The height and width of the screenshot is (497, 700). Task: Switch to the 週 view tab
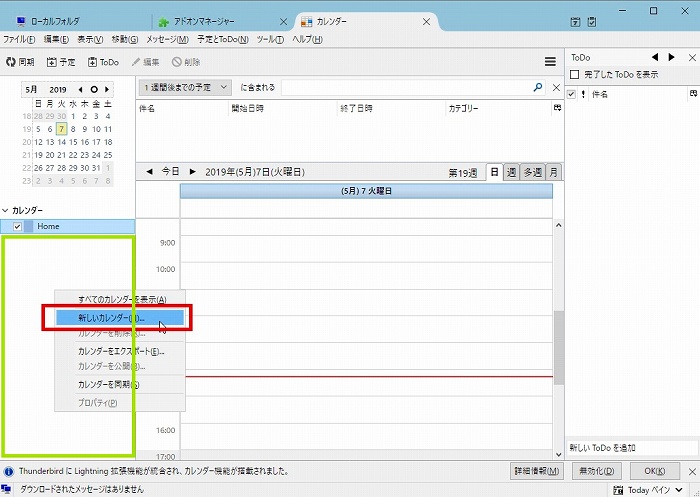pyautogui.click(x=511, y=172)
